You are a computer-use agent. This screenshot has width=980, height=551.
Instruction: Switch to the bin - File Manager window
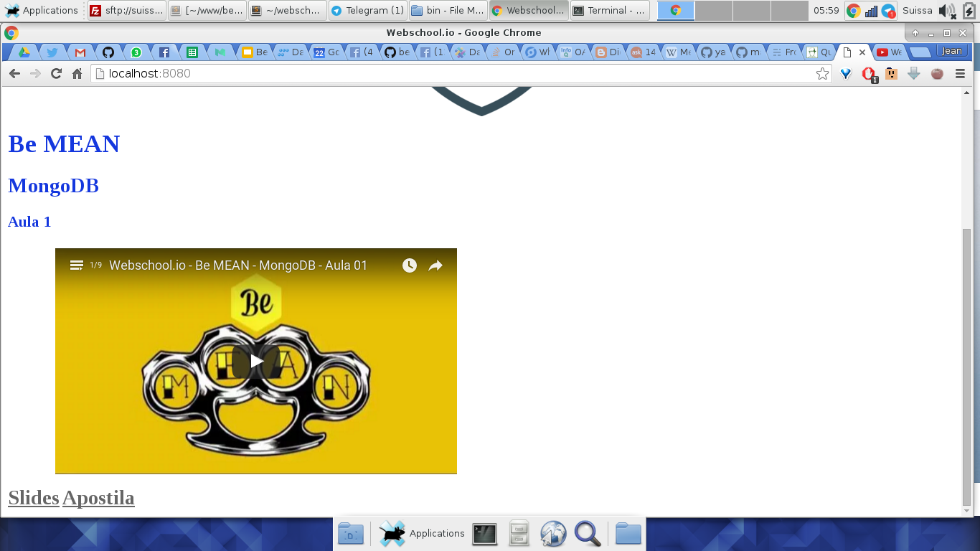(x=448, y=10)
